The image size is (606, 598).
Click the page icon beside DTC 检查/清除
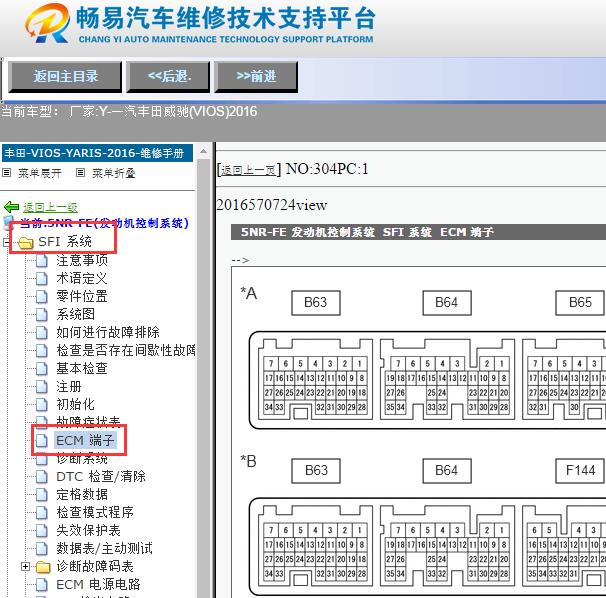point(42,477)
